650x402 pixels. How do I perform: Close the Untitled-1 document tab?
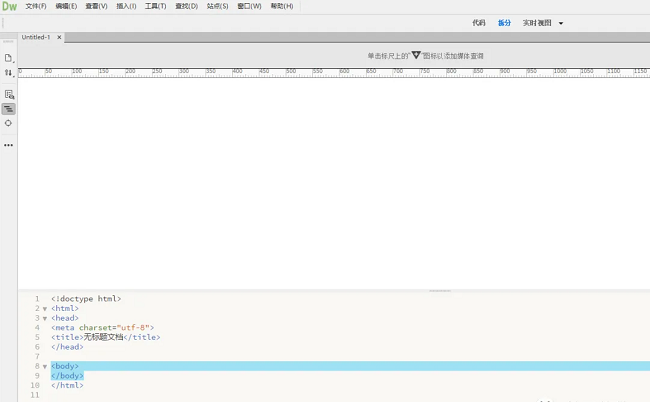pyautogui.click(x=59, y=37)
